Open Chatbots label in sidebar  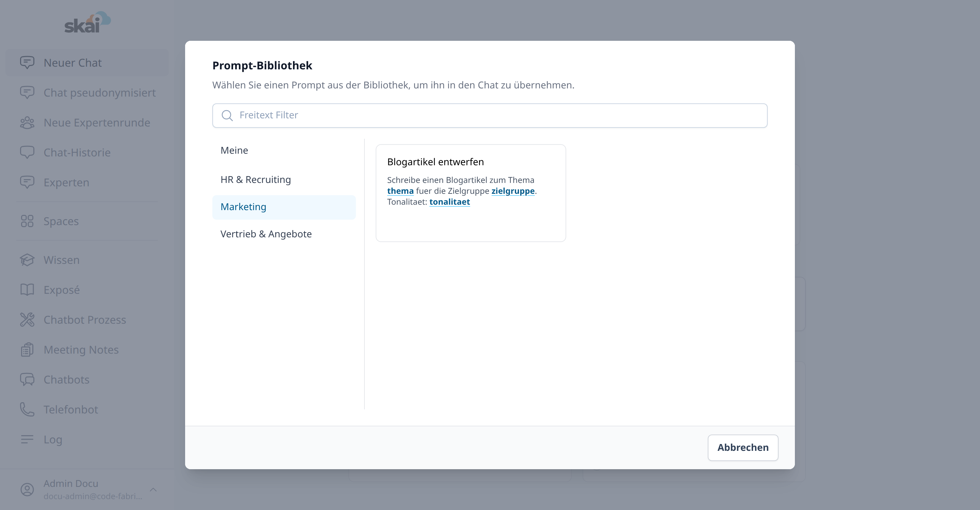(66, 379)
